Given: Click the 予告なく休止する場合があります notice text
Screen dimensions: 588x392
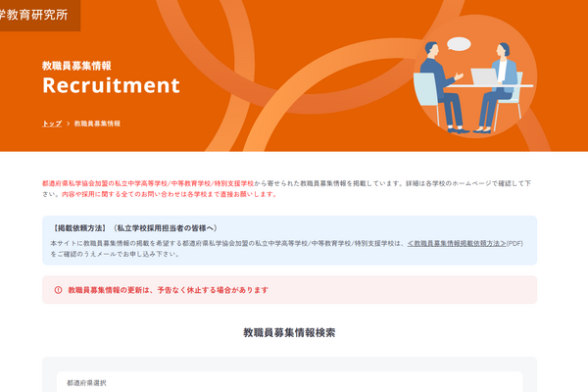Looking at the screenshot, I should pos(213,290).
